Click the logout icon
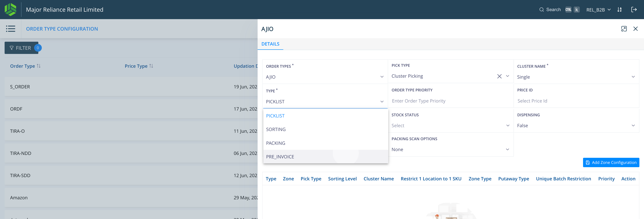The height and width of the screenshot is (219, 644). (634, 10)
